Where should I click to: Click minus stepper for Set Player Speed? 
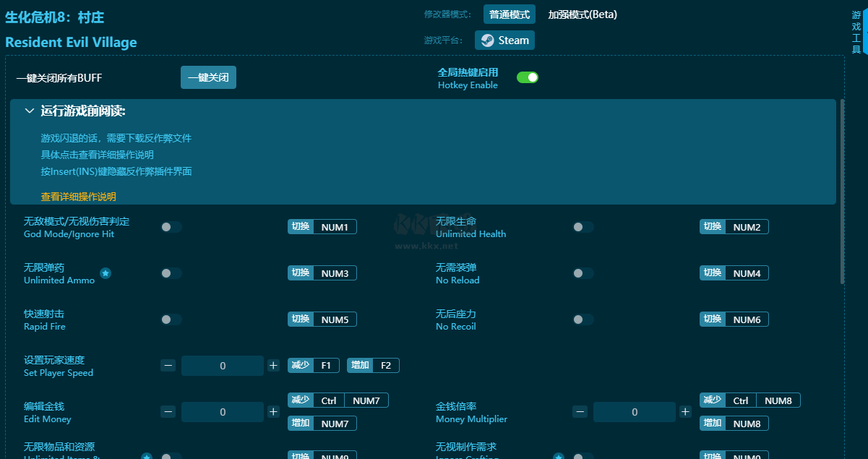168,366
